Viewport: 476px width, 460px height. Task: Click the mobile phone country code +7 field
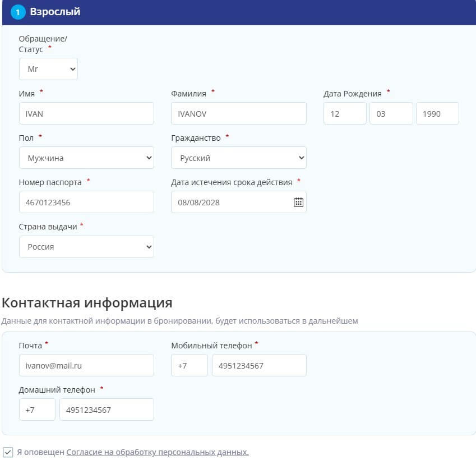[x=190, y=365]
